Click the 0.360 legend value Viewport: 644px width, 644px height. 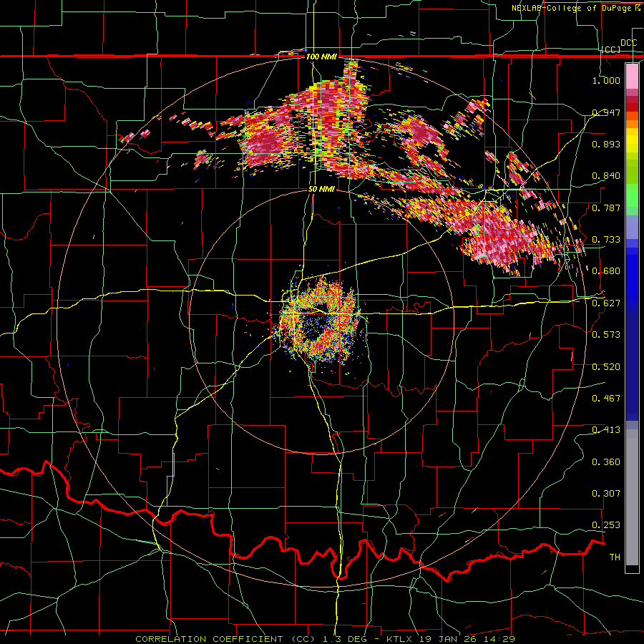point(606,462)
